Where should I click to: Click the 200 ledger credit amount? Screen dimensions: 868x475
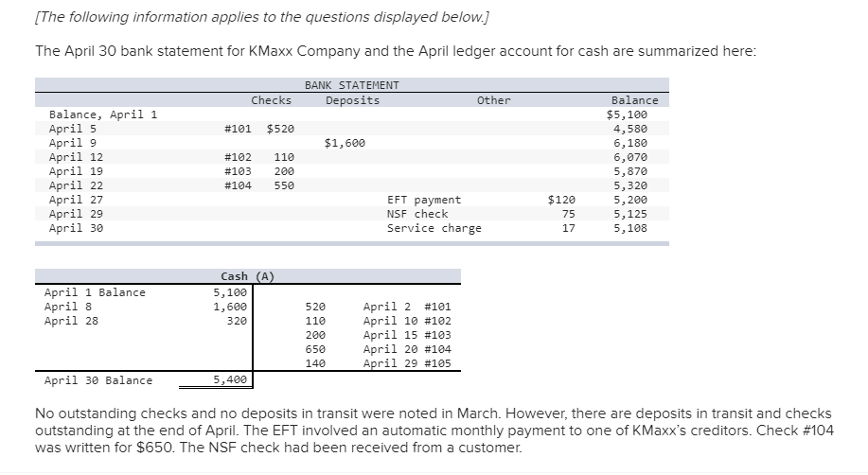[315, 335]
